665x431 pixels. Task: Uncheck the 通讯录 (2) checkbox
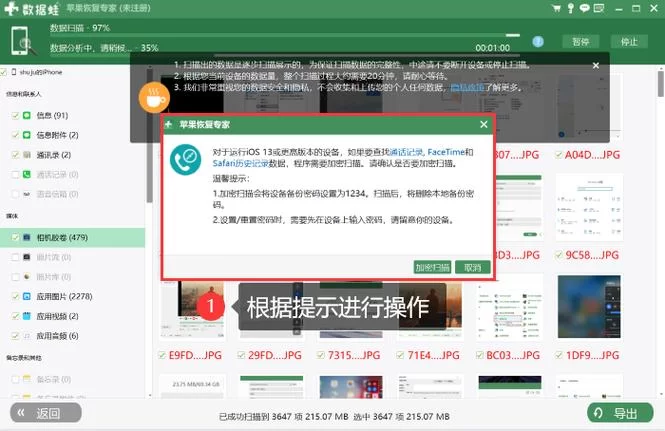tap(15, 155)
